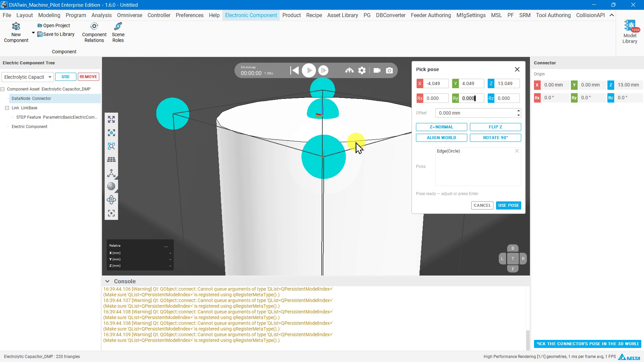Collapse the Component Asset tree node
The width and height of the screenshot is (644, 362).
coord(3,89)
